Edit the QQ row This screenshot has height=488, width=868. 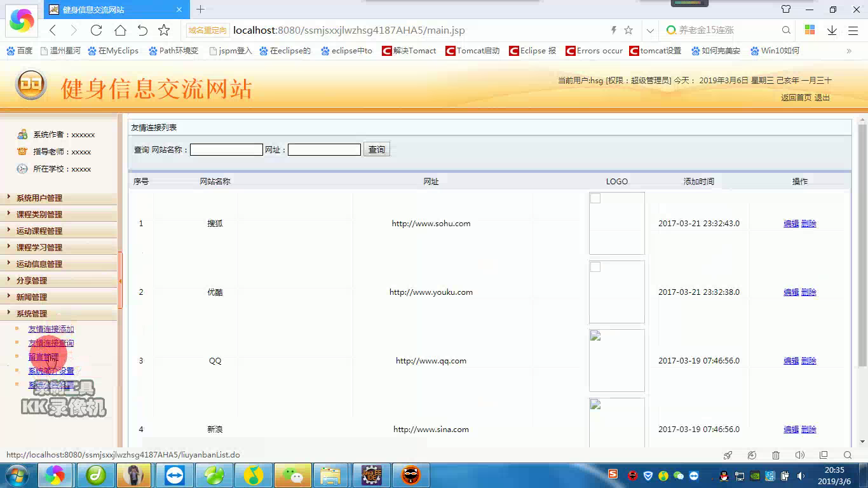tap(791, 361)
